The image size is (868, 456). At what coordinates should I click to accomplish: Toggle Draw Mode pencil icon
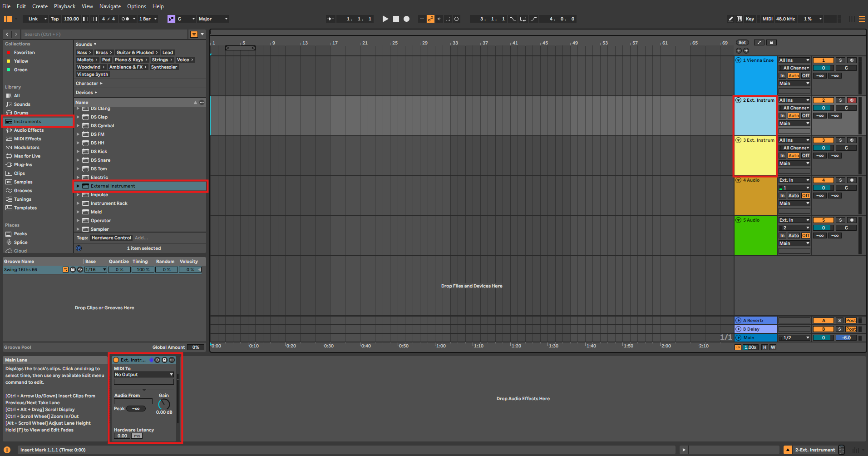(730, 19)
